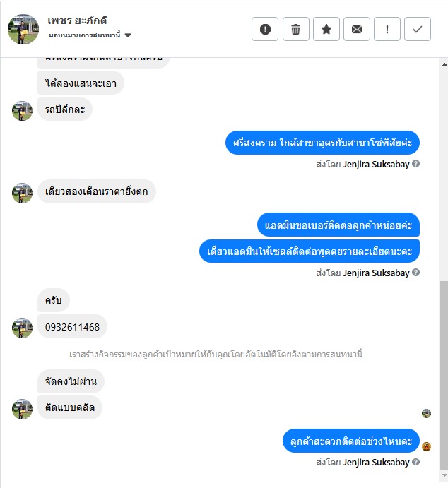This screenshot has width=448, height=488.
Task: Click the small seen-by avatar indicator
Action: tap(426, 413)
